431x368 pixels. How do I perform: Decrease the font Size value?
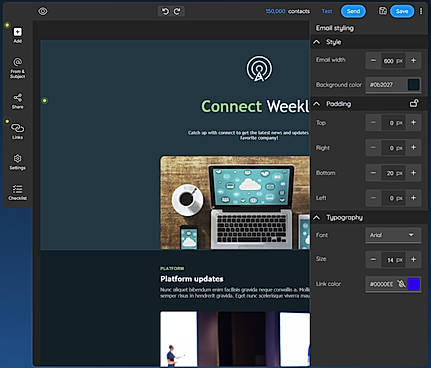pyautogui.click(x=373, y=260)
